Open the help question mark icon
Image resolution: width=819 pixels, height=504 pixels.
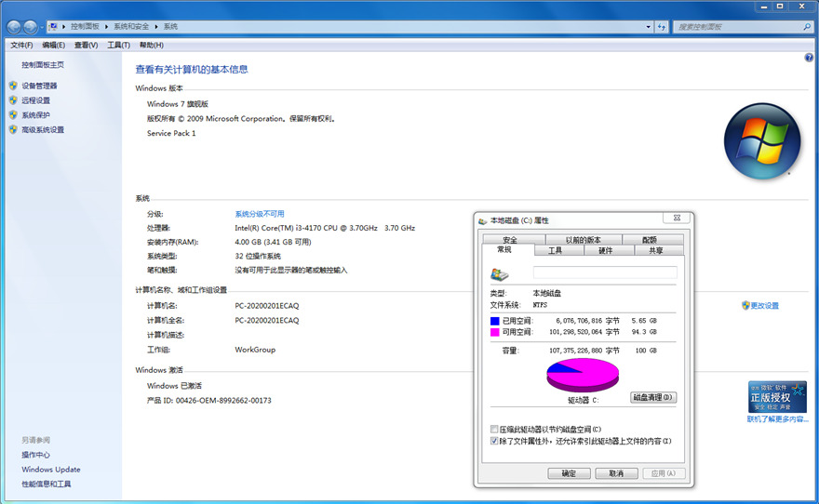[x=809, y=58]
